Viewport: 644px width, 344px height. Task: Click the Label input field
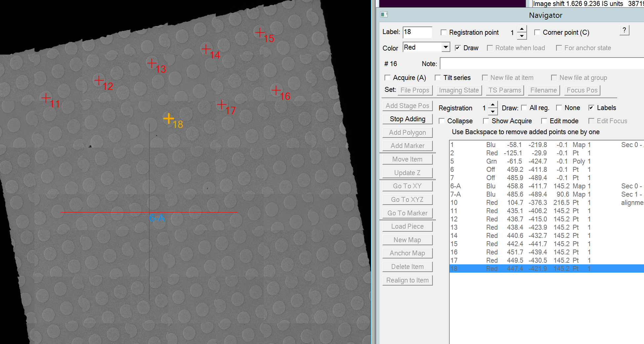point(418,32)
